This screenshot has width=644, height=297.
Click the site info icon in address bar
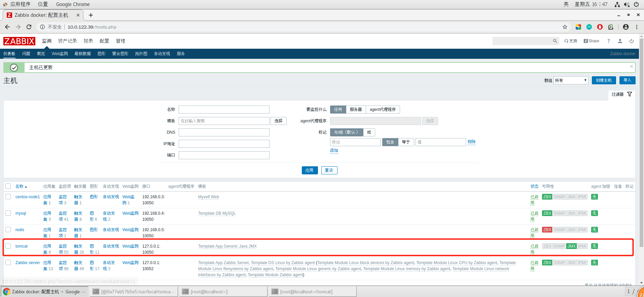(42, 27)
